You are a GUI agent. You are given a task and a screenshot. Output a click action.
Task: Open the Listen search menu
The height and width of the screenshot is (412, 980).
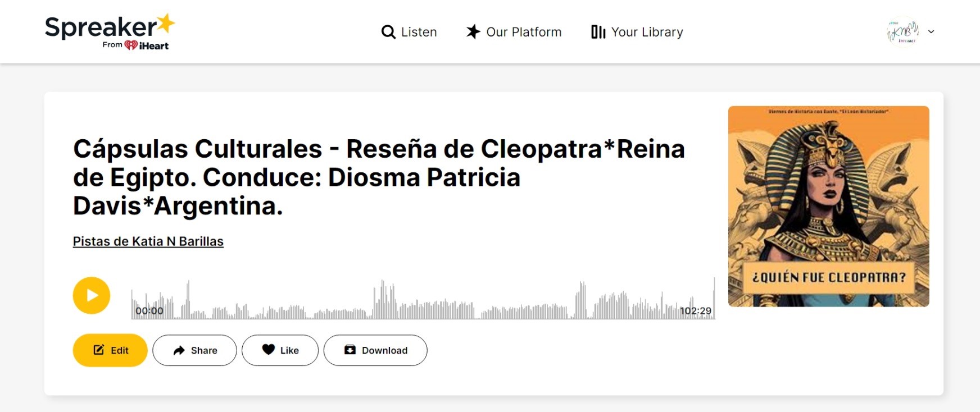point(409,32)
